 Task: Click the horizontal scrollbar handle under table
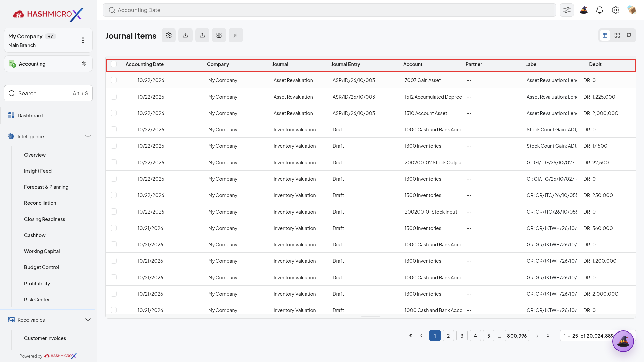tap(371, 316)
